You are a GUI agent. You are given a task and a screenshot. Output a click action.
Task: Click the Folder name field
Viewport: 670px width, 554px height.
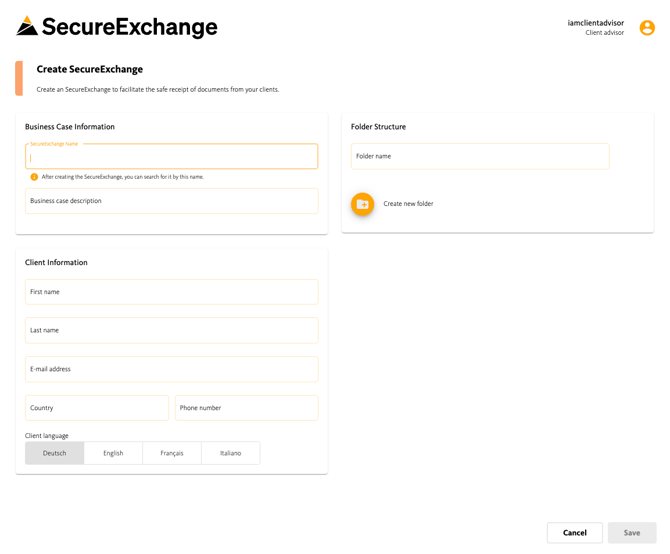480,156
